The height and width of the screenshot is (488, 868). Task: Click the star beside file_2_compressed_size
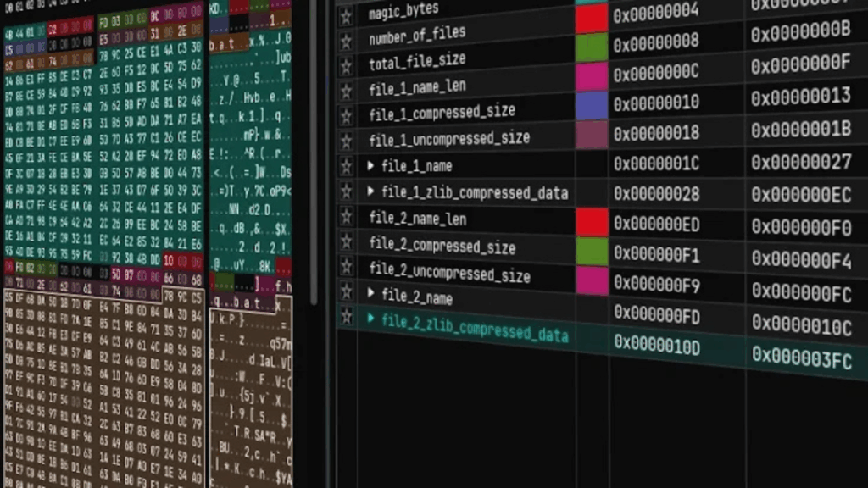(x=346, y=241)
